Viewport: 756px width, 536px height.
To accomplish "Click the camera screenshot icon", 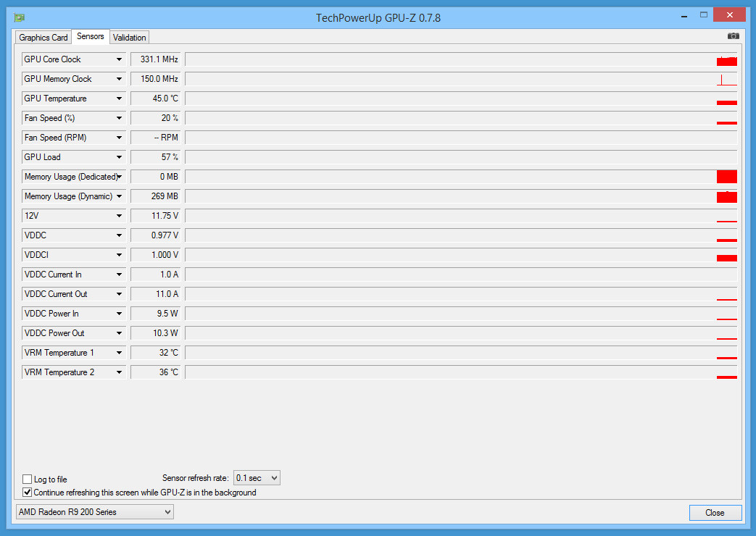I will point(733,36).
